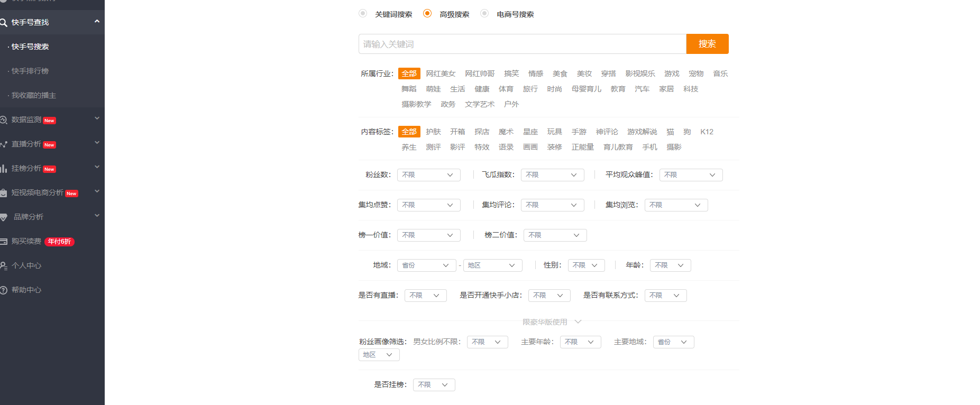Click the 个人中心 person icon
Viewport: 980px width, 405px height.
coord(3,266)
